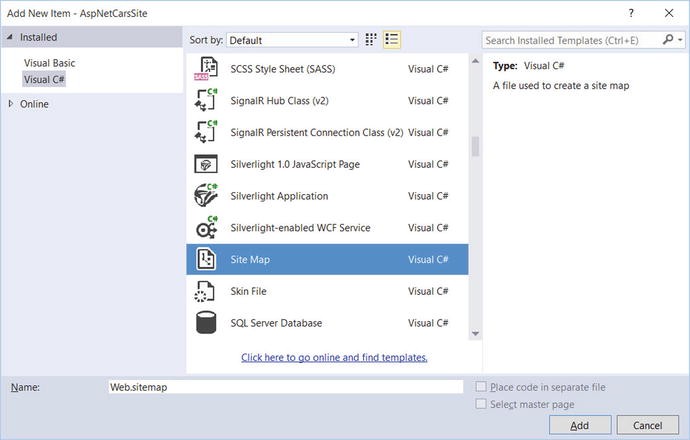Click the template list scroll up arrow
Image resolution: width=690 pixels, height=440 pixels.
[x=475, y=61]
